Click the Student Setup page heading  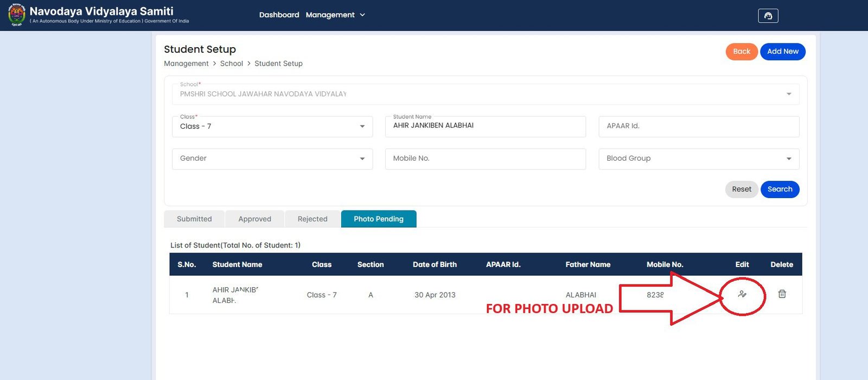pos(200,49)
